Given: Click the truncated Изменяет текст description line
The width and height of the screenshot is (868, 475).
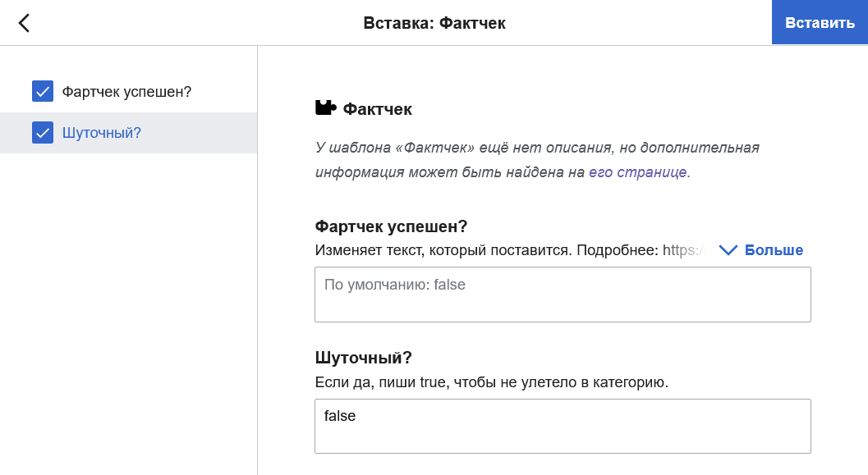Looking at the screenshot, I should pyautogui.click(x=509, y=250).
